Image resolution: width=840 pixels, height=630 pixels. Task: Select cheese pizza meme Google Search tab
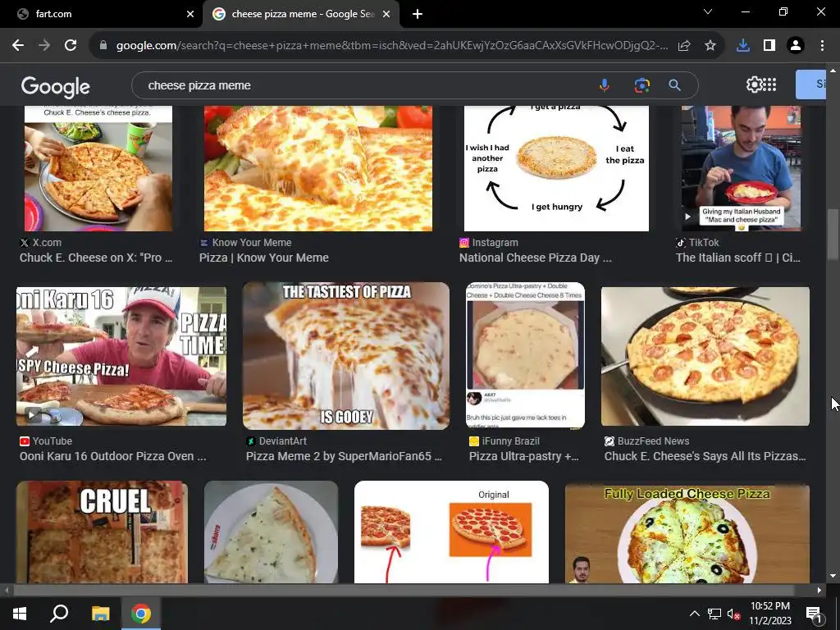[x=301, y=14]
